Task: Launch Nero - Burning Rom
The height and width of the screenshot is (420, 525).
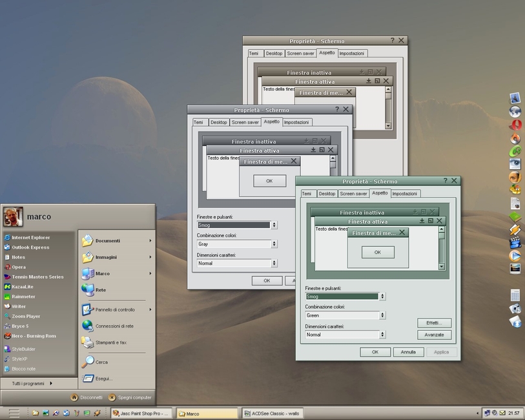Action: 30,336
